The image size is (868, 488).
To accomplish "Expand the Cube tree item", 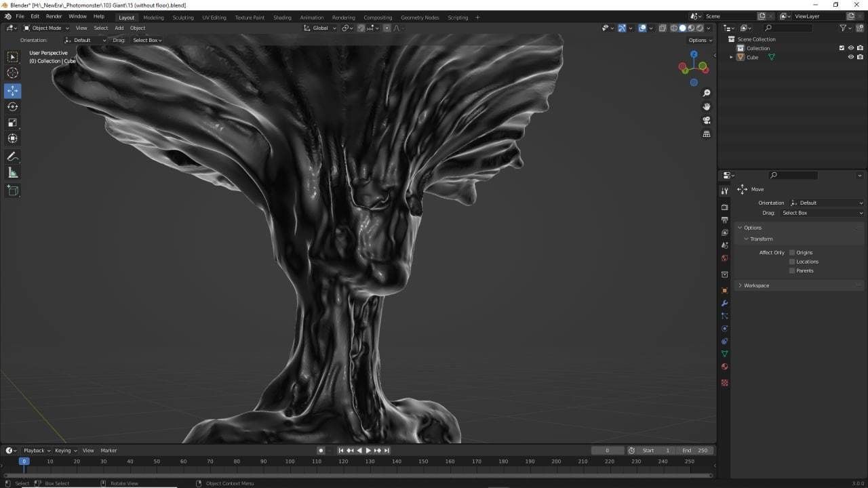I will point(731,57).
